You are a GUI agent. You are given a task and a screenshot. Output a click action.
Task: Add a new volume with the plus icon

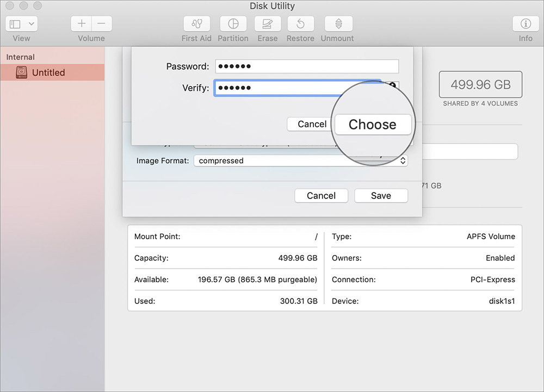pyautogui.click(x=81, y=23)
